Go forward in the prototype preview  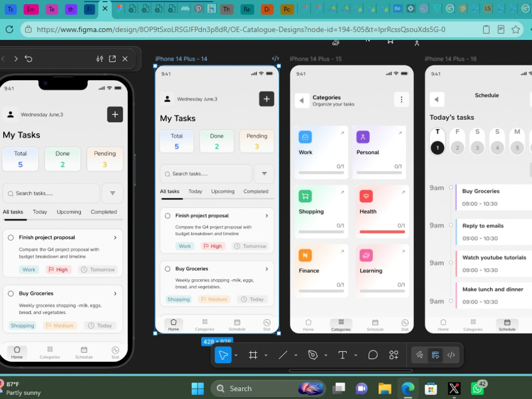pos(15,59)
